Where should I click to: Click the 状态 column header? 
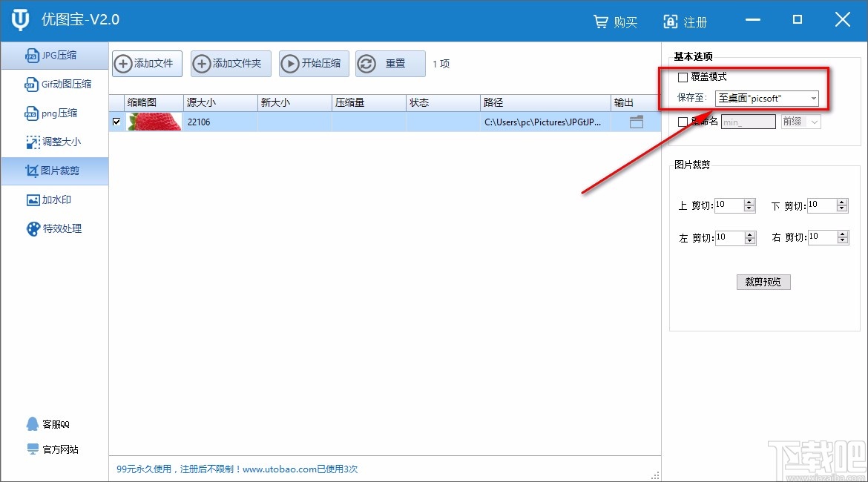(x=443, y=102)
